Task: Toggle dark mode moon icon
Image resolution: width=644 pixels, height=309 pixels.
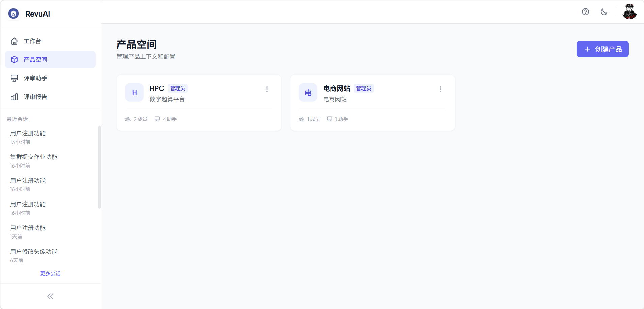Action: coord(604,12)
